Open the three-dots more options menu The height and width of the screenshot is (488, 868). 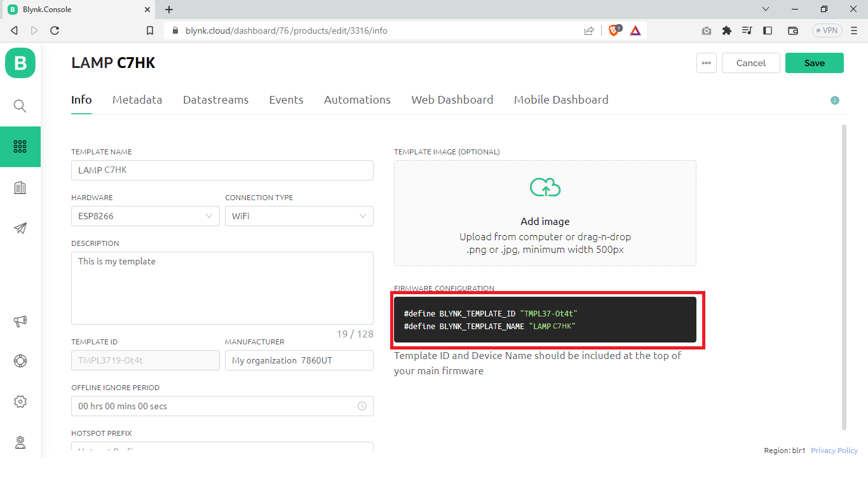pos(706,63)
